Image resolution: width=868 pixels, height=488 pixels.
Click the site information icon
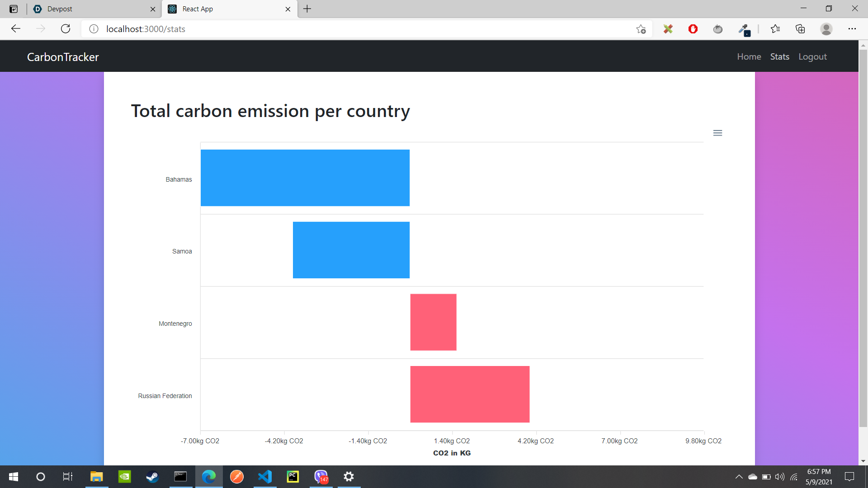click(94, 29)
